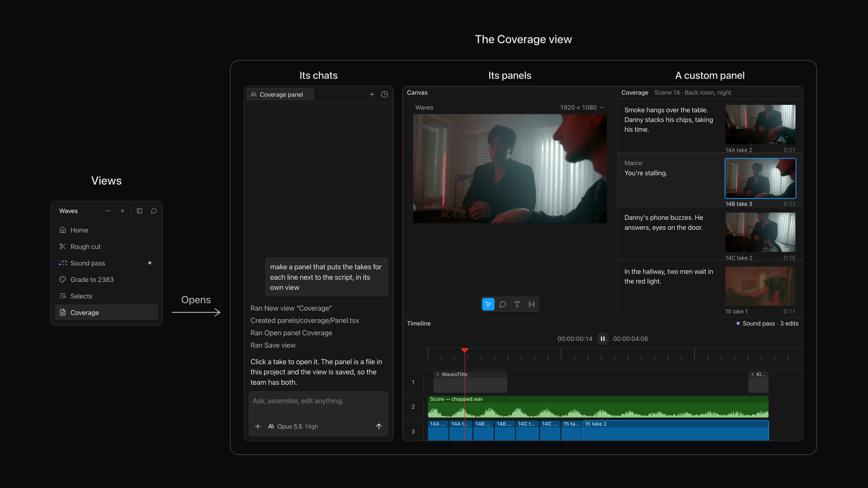Click the red playhead marker

click(x=465, y=350)
